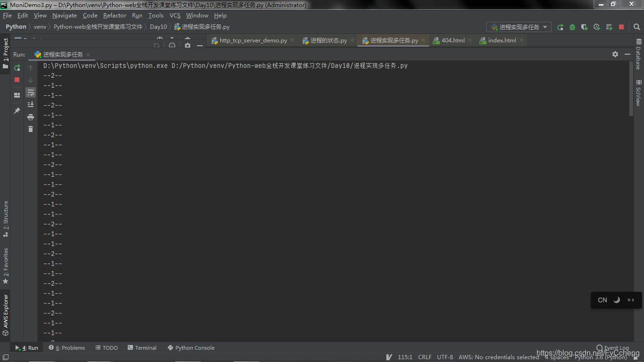644x362 pixels.
Task: Open the Event Log
Action: (612, 348)
